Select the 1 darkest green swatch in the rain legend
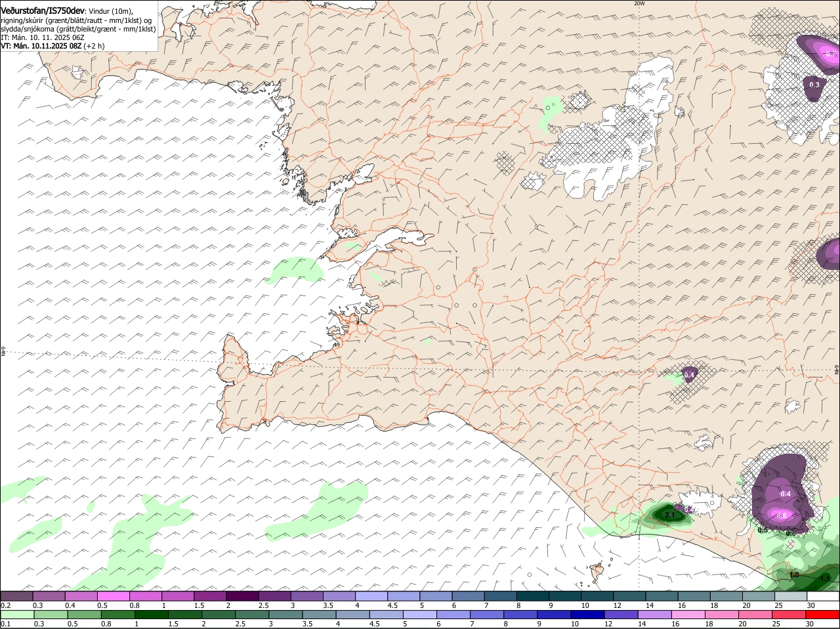 (x=152, y=615)
